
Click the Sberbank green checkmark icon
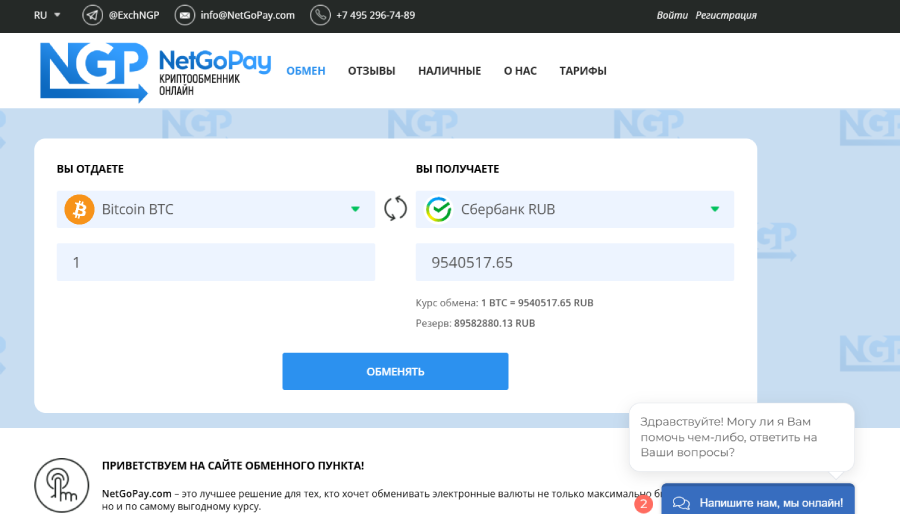439,209
